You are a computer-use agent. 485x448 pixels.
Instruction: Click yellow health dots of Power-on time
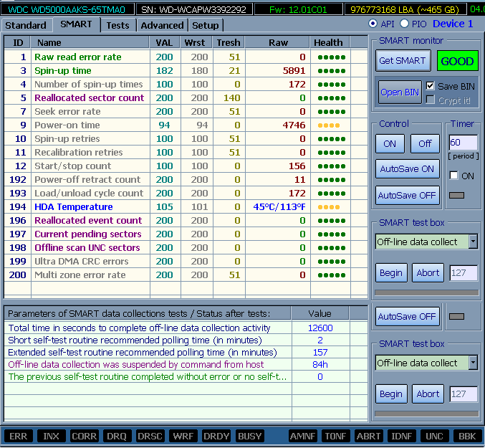click(x=329, y=125)
